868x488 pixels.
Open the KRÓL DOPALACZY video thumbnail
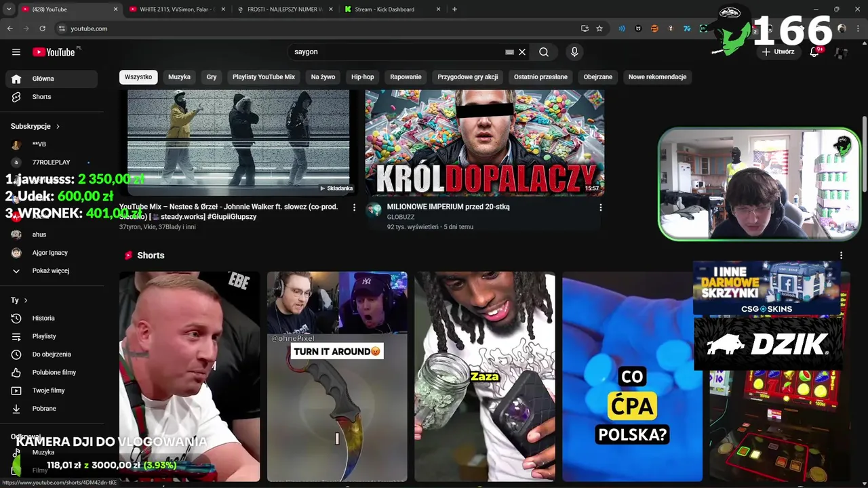coord(484,142)
